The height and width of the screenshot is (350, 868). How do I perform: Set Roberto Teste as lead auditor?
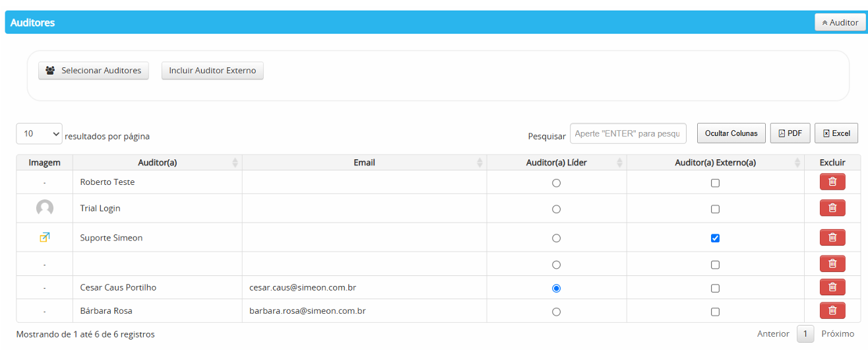[556, 183]
